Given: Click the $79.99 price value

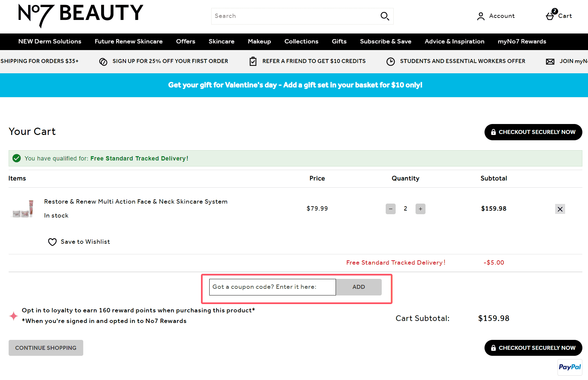Looking at the screenshot, I should pos(317,209).
